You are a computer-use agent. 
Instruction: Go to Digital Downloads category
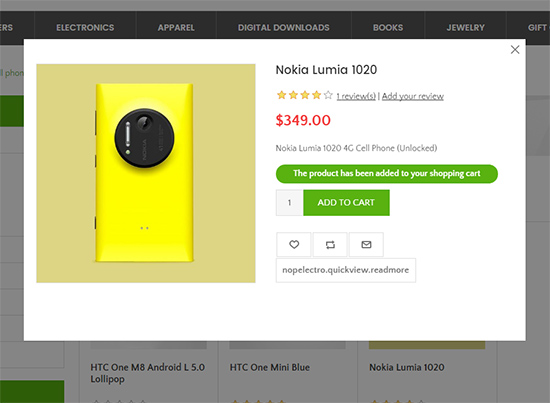(x=283, y=28)
